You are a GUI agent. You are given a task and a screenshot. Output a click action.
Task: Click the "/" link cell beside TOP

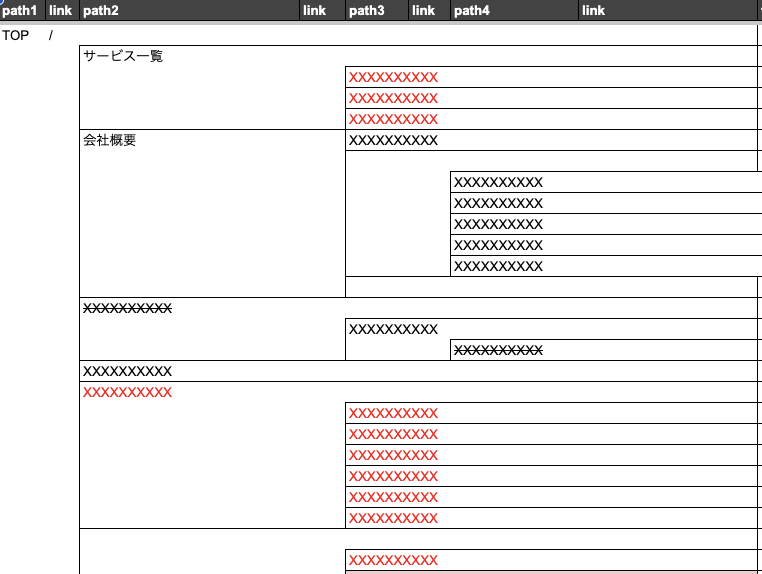pos(51,35)
